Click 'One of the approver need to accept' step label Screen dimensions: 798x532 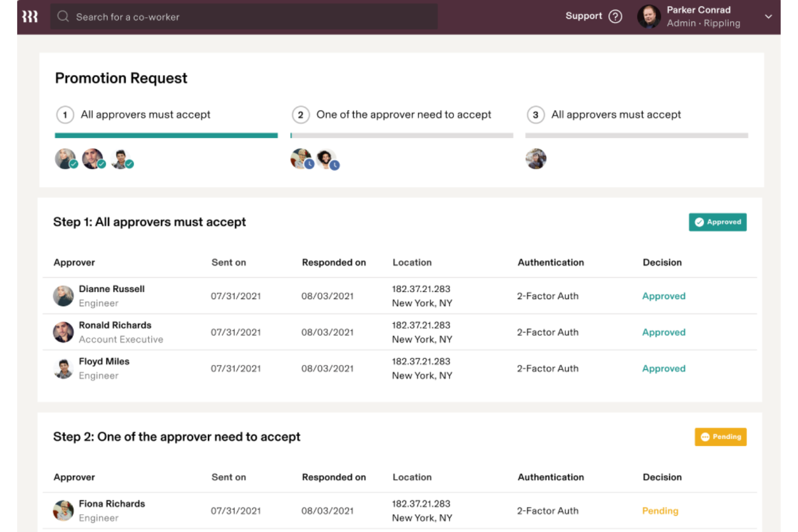tap(404, 115)
